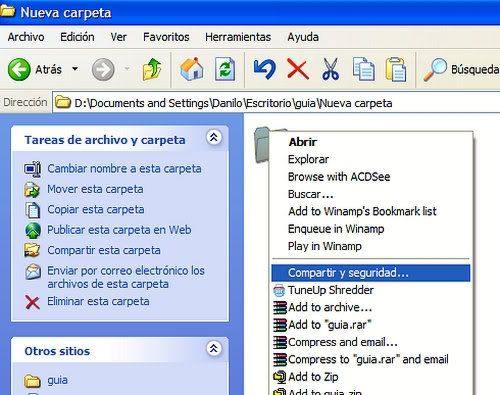500x395 pixels.
Task: Click the Home house icon in toolbar
Action: point(192,69)
